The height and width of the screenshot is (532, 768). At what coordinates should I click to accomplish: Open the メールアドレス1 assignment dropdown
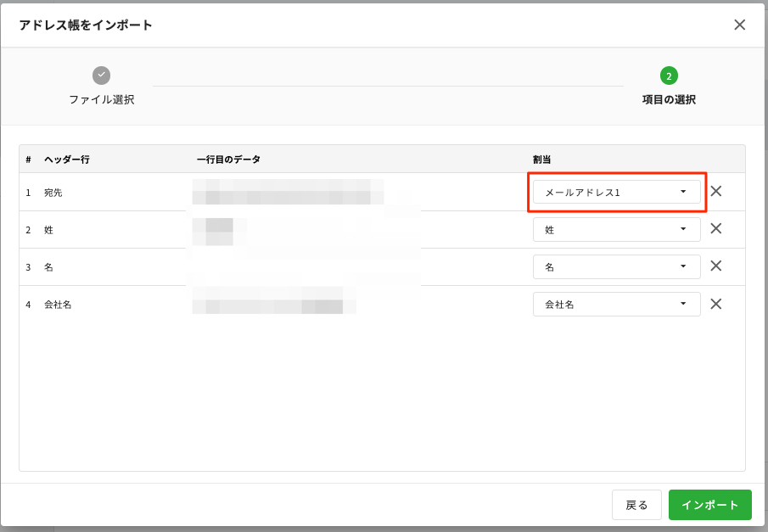[x=616, y=193]
